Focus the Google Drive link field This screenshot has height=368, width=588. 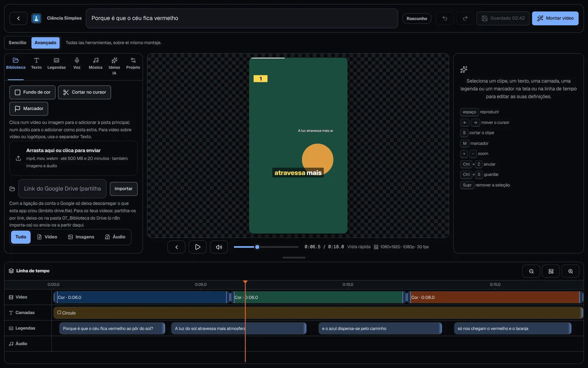click(62, 189)
